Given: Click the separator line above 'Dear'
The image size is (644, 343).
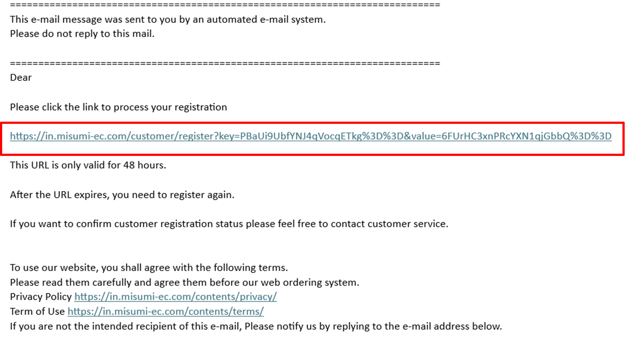Looking at the screenshot, I should [x=225, y=63].
